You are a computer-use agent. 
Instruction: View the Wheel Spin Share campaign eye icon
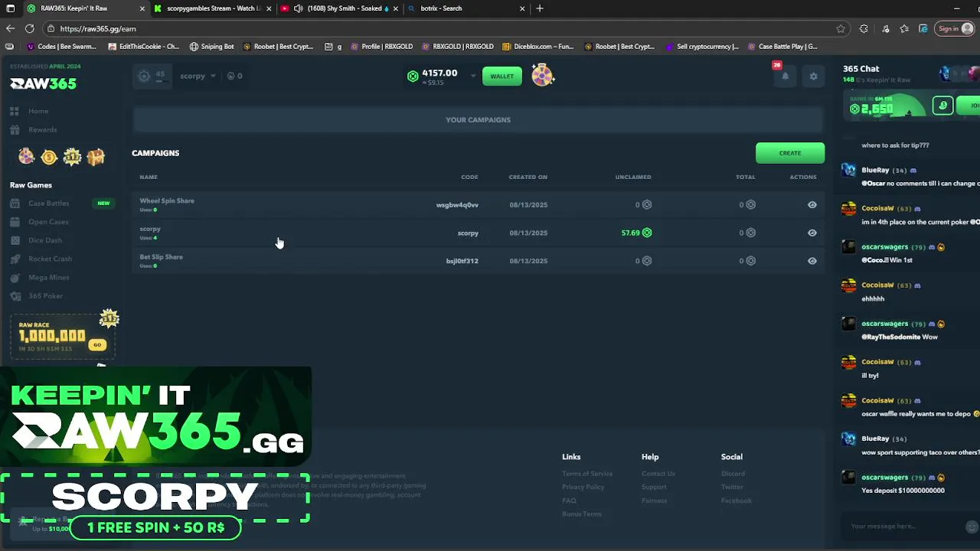(x=812, y=205)
